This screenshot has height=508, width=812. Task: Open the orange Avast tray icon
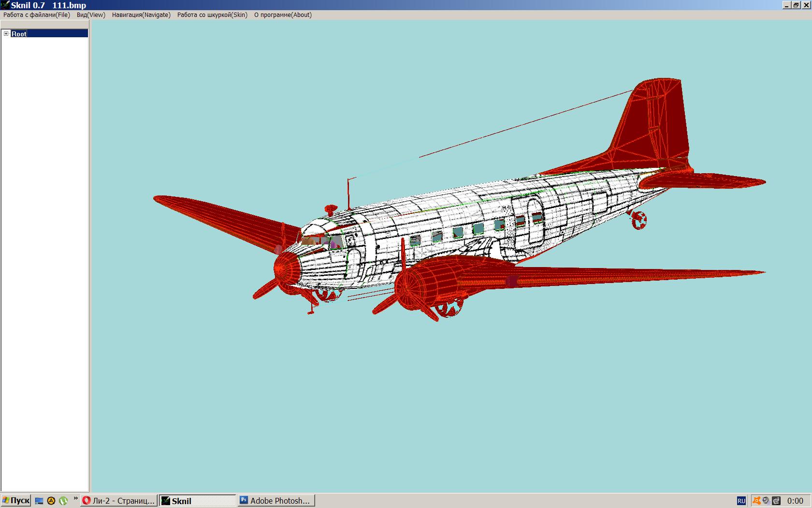click(x=756, y=501)
